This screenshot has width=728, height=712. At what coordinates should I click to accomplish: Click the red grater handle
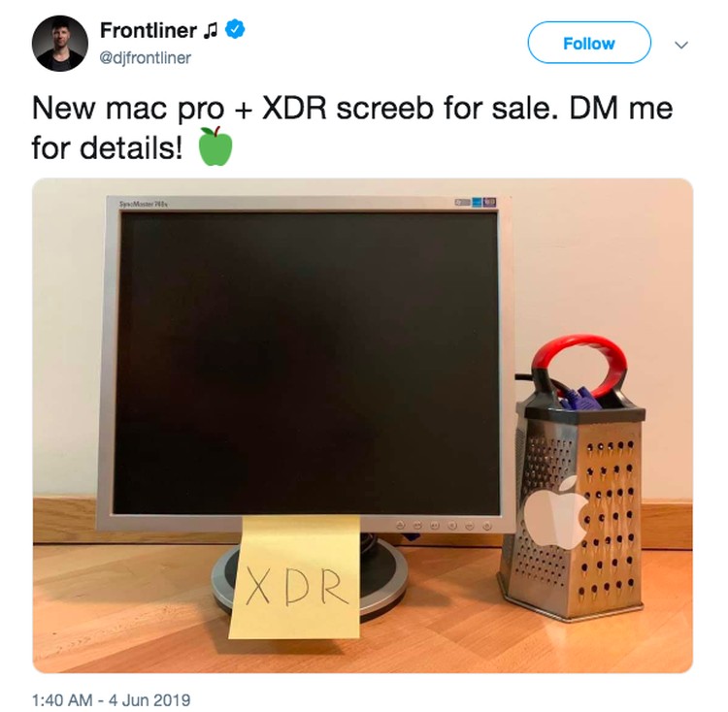[579, 365]
